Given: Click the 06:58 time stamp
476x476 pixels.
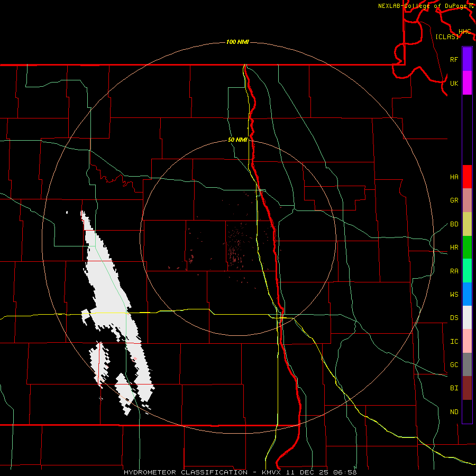Looking at the screenshot, I should point(345,472).
